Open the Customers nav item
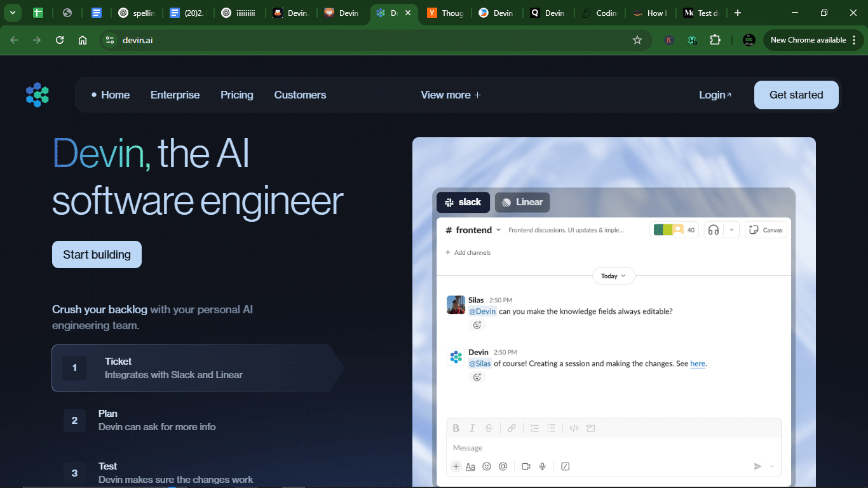The height and width of the screenshot is (488, 868). (x=300, y=95)
